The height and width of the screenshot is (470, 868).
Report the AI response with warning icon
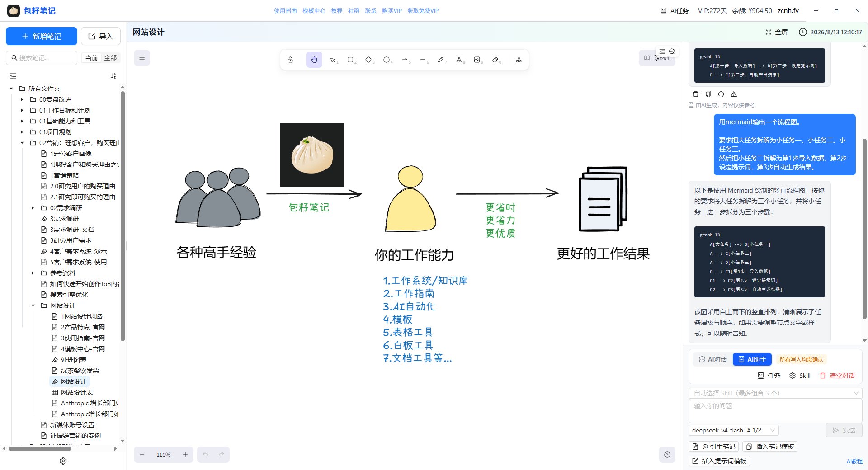(734, 94)
